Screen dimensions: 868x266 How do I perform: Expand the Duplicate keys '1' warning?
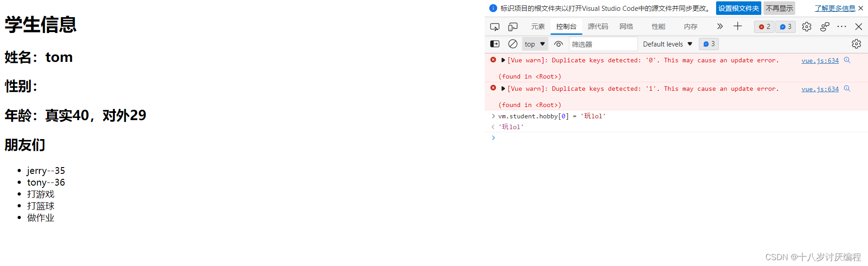click(x=503, y=89)
